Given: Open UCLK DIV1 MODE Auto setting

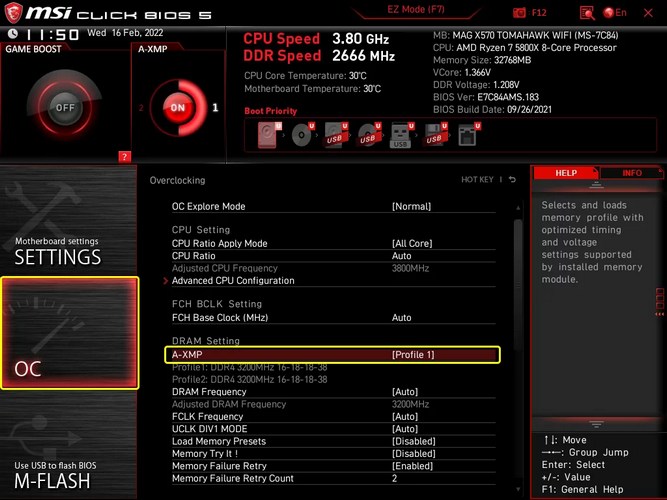Looking at the screenshot, I should point(334,429).
